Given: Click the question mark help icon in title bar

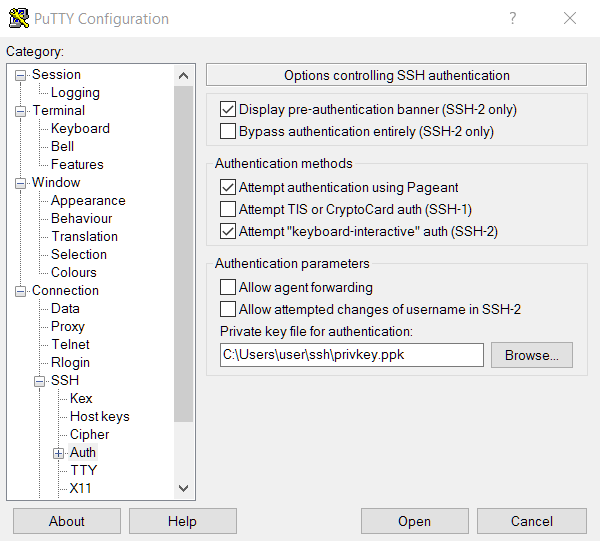Looking at the screenshot, I should click(x=512, y=18).
